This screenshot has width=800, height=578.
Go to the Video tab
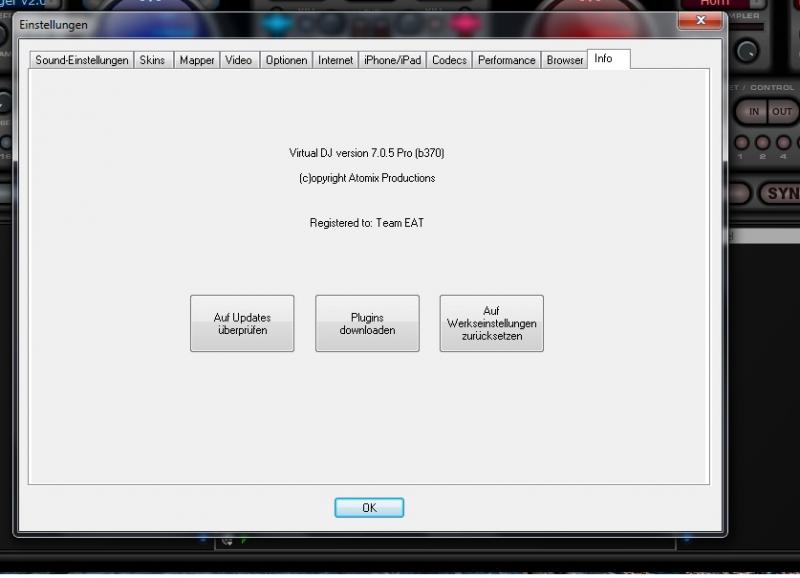click(x=239, y=60)
